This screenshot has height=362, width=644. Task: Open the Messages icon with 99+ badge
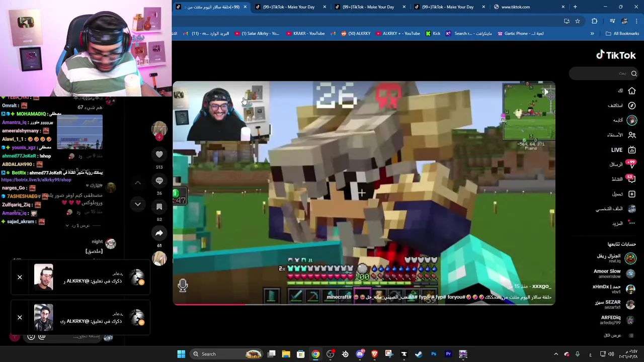(632, 164)
